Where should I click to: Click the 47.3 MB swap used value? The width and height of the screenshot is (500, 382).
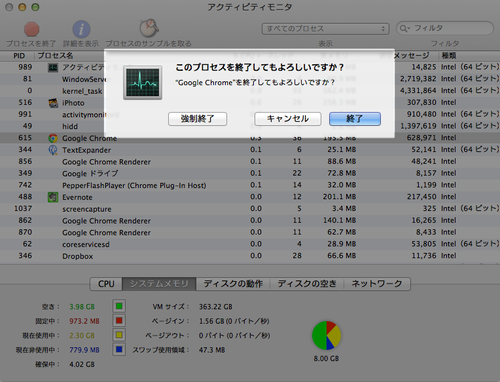pos(212,350)
